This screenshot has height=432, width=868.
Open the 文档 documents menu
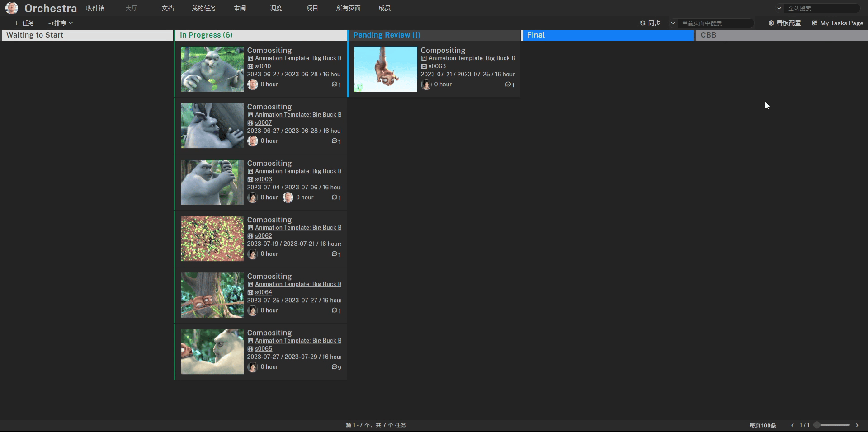(168, 8)
